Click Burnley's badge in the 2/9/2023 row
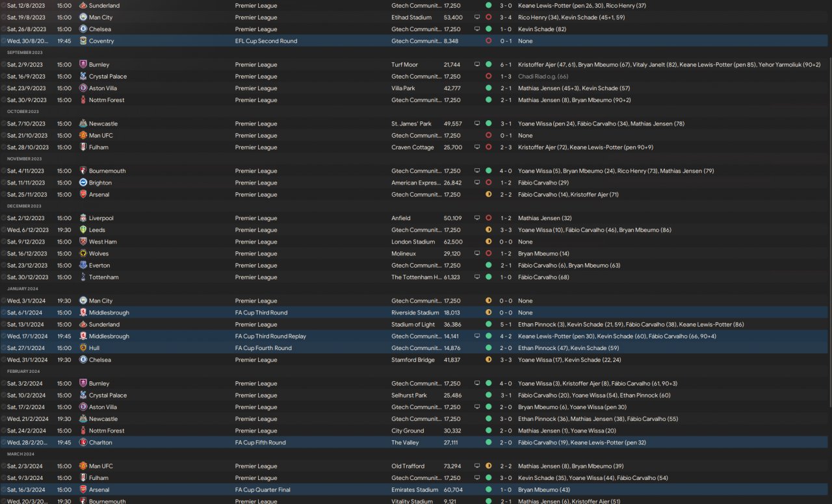The image size is (832, 504). coord(83,64)
